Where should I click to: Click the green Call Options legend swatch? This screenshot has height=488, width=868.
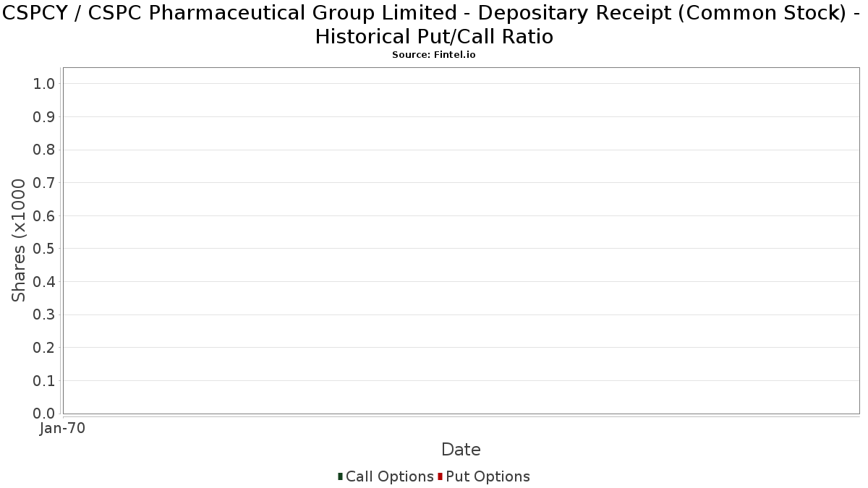340,476
